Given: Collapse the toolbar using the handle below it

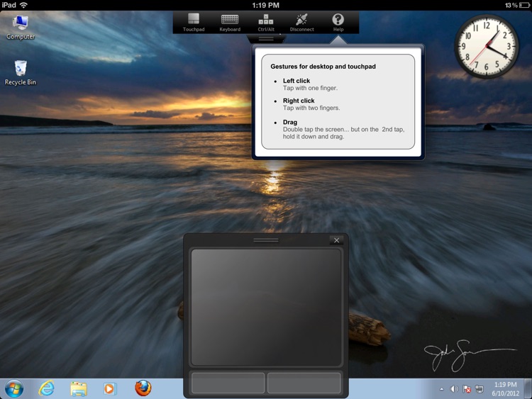Looking at the screenshot, I should [x=266, y=38].
